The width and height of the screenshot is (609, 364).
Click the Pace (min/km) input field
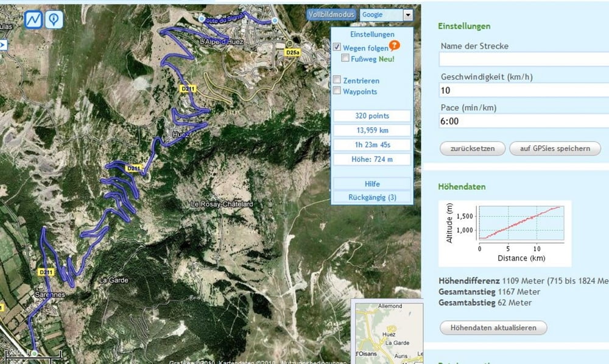pos(524,121)
